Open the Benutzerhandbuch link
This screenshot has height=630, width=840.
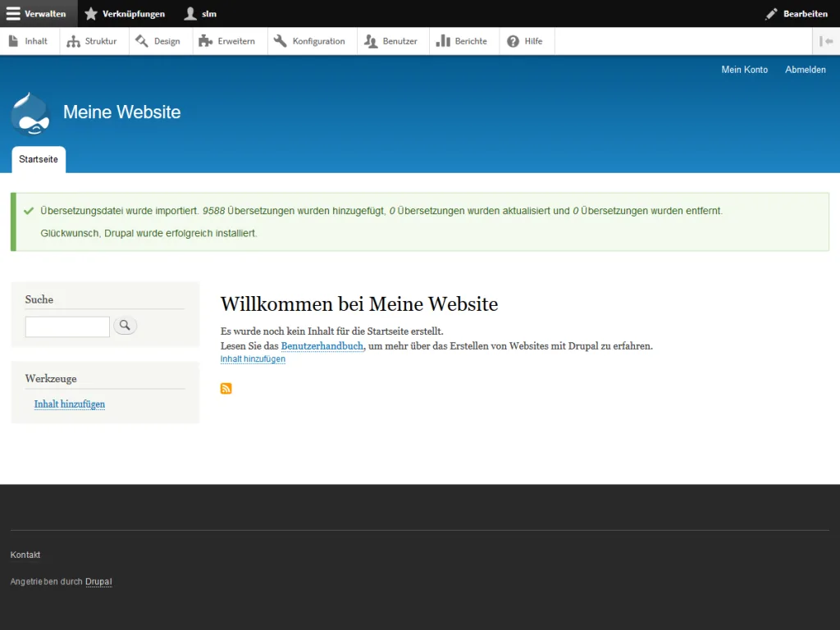[x=322, y=346]
